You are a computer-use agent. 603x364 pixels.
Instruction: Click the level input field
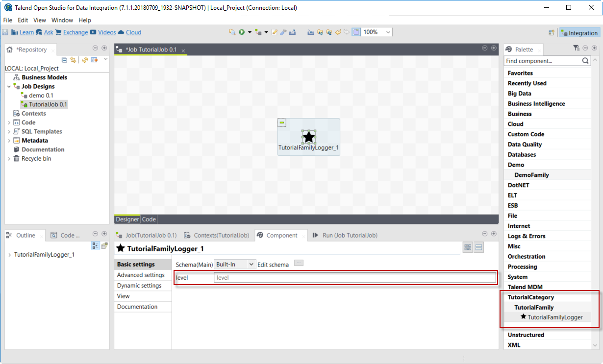point(355,278)
